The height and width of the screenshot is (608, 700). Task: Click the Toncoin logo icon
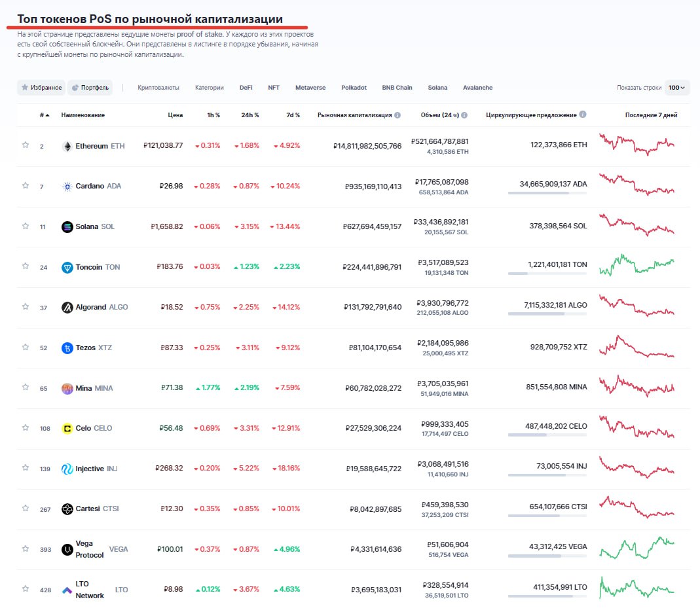point(67,267)
